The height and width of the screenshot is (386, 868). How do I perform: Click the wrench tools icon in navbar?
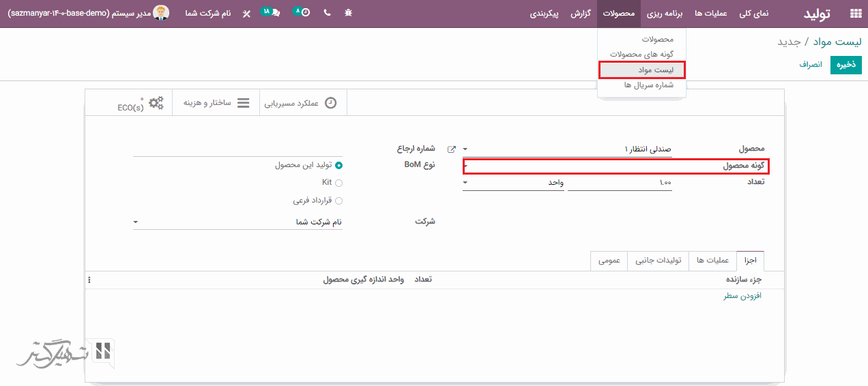click(246, 14)
